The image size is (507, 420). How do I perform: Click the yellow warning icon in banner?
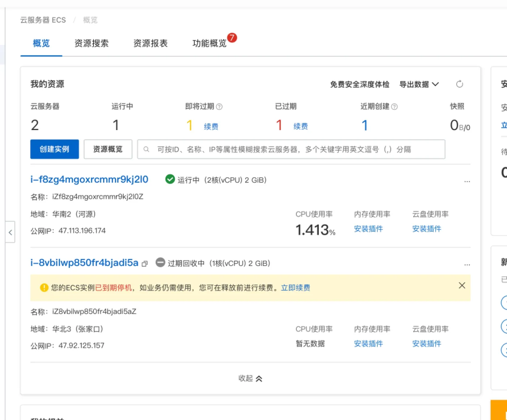click(44, 288)
